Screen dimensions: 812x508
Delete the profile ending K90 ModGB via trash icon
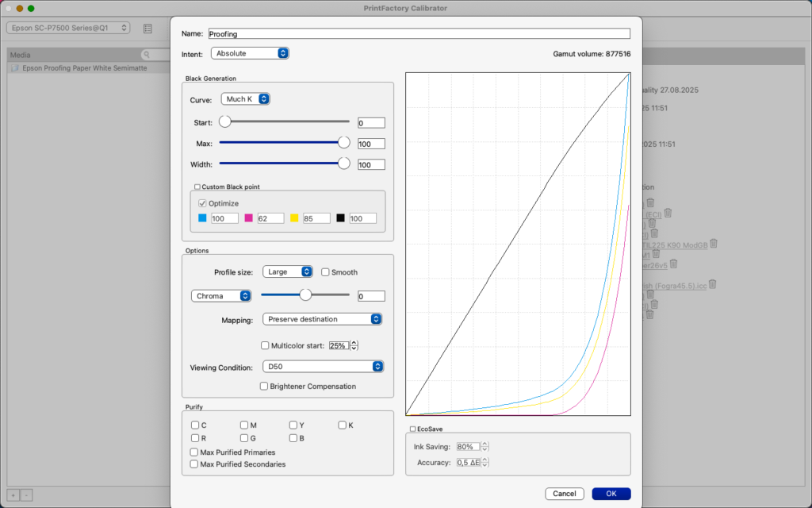714,243
